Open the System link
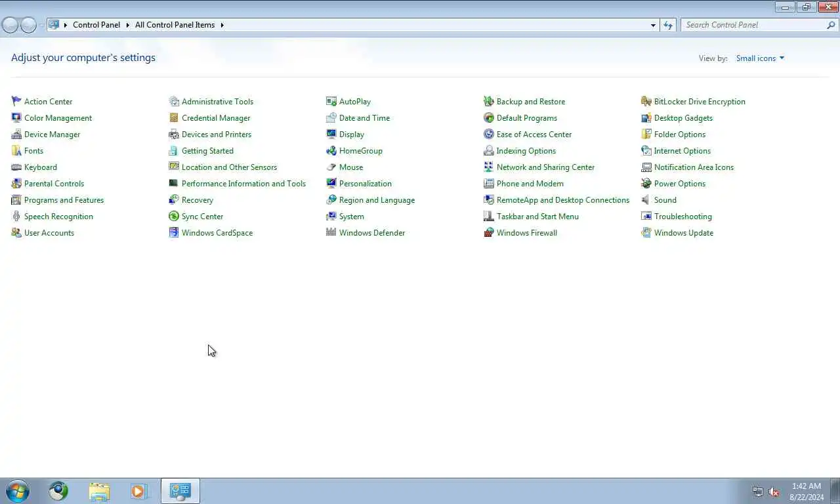 pos(352,216)
